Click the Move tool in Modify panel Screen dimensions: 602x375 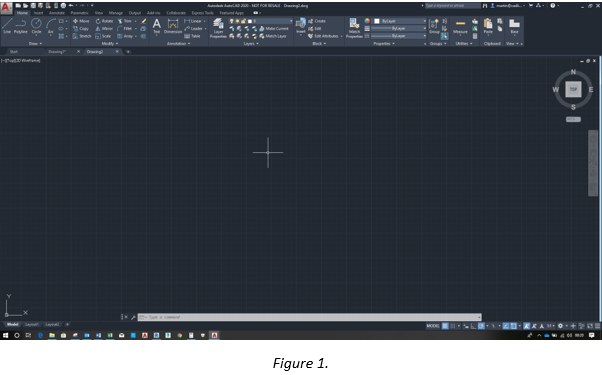(x=81, y=21)
